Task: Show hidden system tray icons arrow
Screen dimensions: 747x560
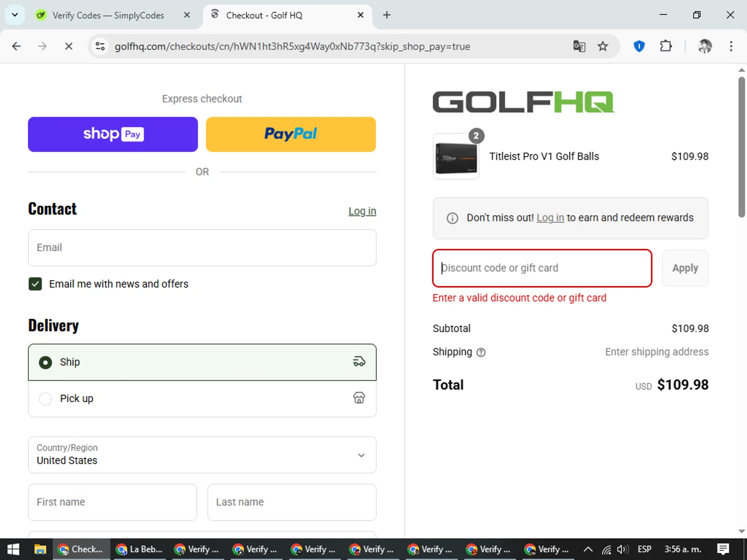Action: click(x=588, y=549)
